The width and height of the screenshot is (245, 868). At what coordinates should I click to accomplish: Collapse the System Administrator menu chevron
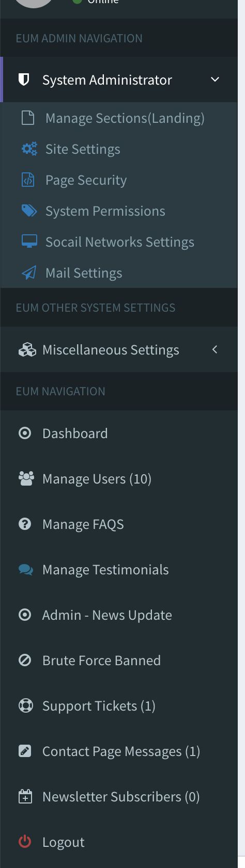215,79
